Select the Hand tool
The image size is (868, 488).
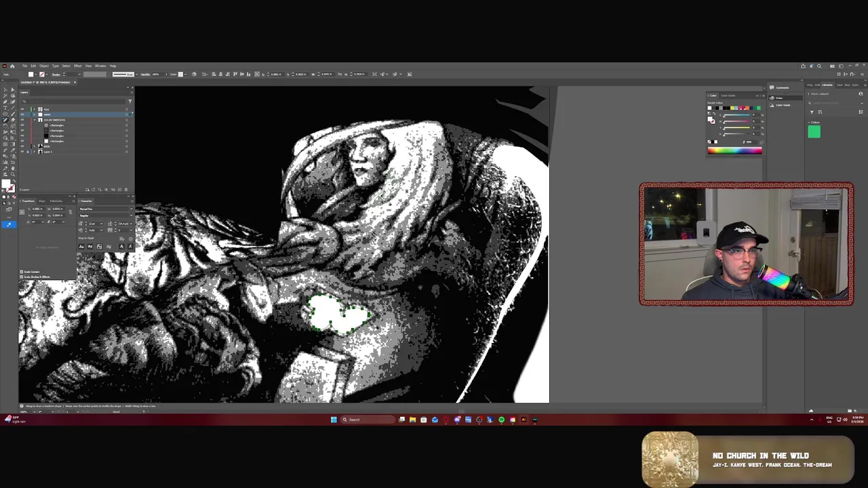pyautogui.click(x=13, y=168)
